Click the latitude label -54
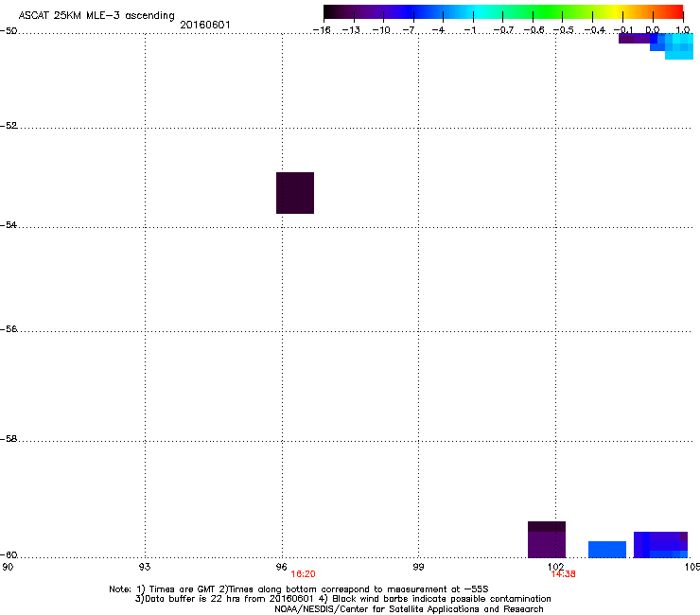The image size is (700, 615). click(x=9, y=224)
